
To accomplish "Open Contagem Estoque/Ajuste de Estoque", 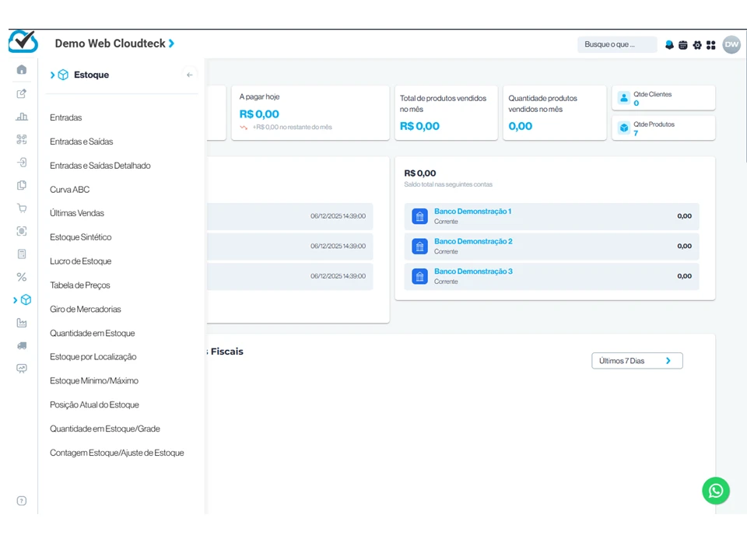I will (x=117, y=453).
